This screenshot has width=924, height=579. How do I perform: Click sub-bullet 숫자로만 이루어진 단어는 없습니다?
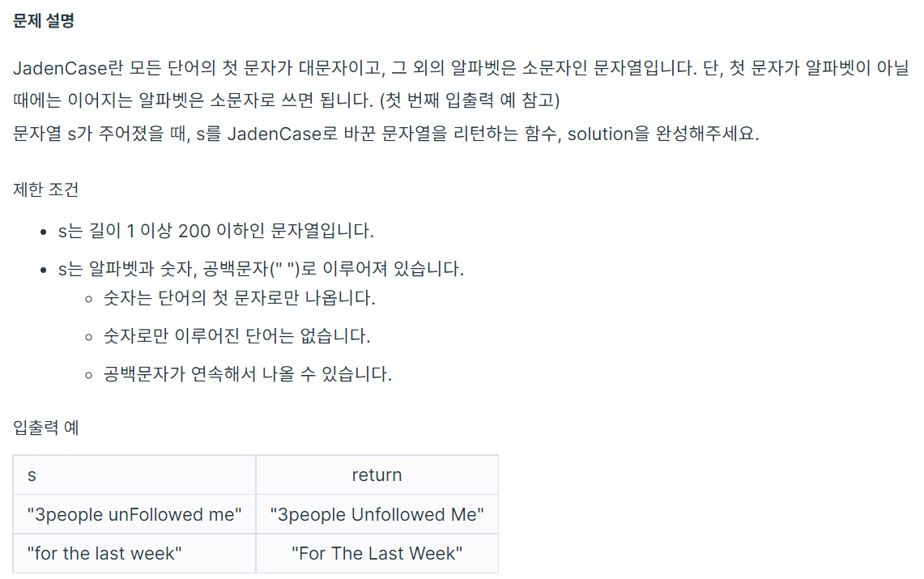237,336
